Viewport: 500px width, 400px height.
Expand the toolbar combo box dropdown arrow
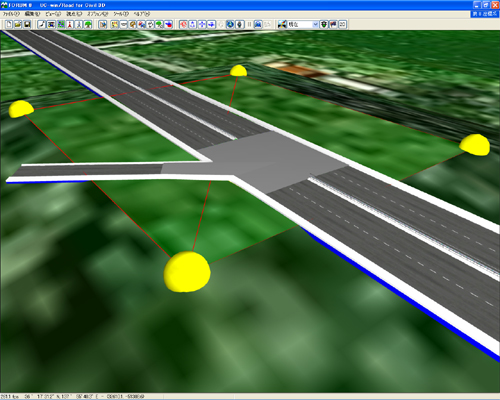coord(315,24)
